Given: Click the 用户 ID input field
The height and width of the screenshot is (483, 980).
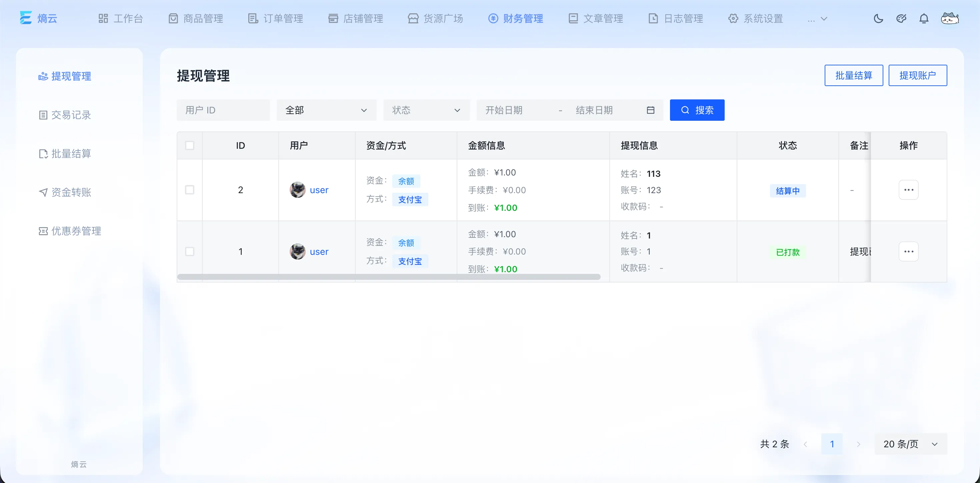Looking at the screenshot, I should pos(223,110).
